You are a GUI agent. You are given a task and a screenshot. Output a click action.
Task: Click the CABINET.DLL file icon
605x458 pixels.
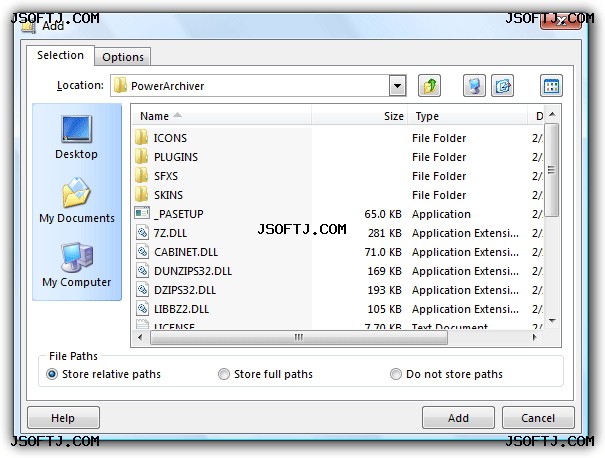tap(142, 252)
